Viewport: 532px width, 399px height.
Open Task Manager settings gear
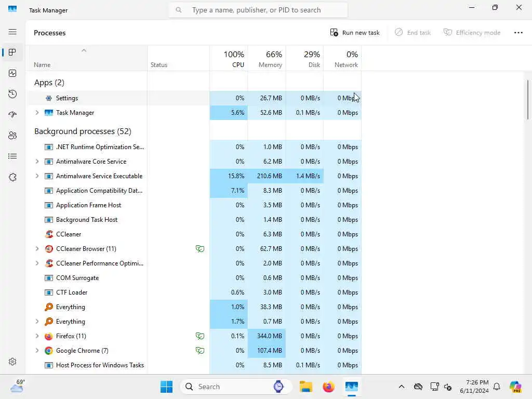coord(12,362)
